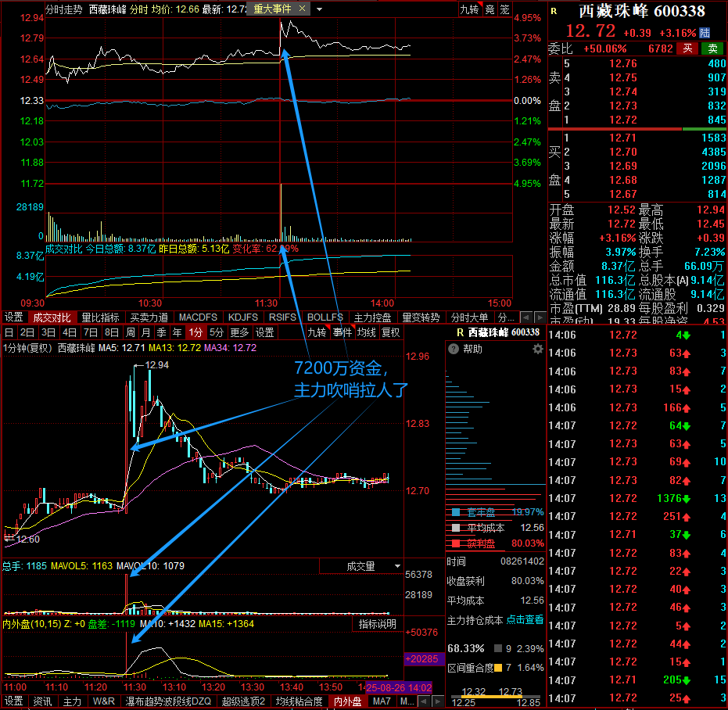Toggle 复权 price adjustment
This screenshot has height=710, width=728.
point(390,332)
